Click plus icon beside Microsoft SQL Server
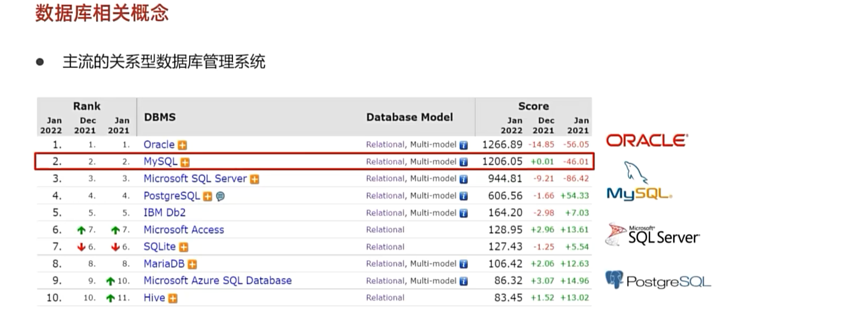Image resolution: width=868 pixels, height=320 pixels. (255, 179)
